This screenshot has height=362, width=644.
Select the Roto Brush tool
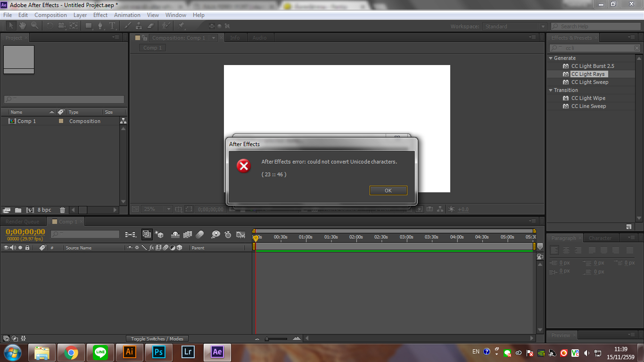coord(166,25)
